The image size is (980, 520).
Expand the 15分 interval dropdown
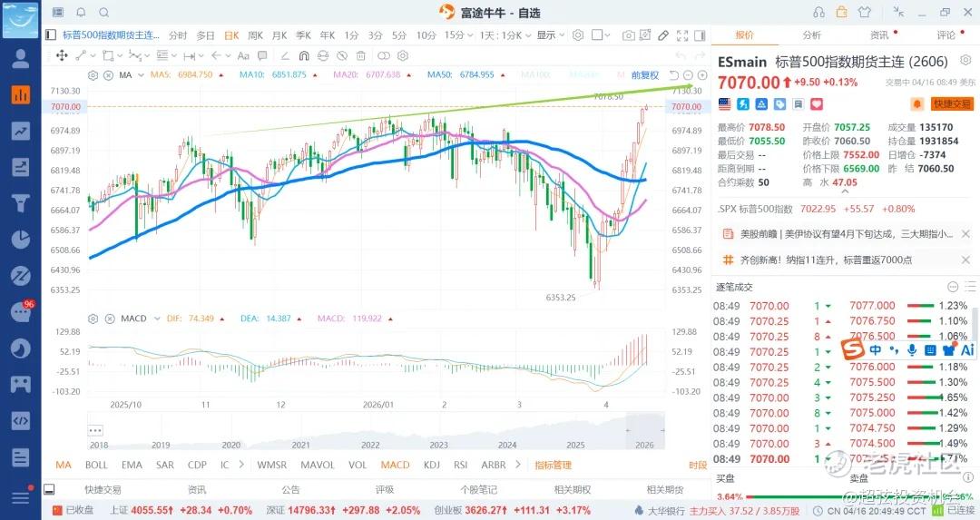tap(459, 35)
